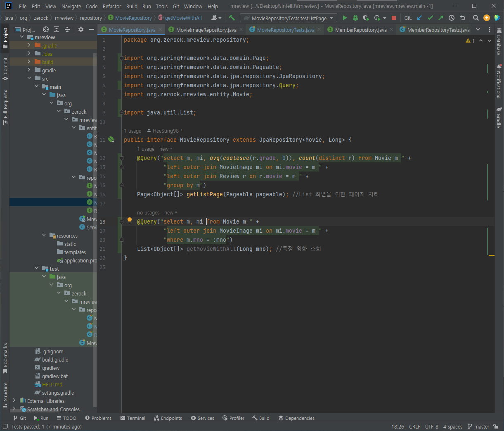Image resolution: width=504 pixels, height=431 pixels.
Task: Show Git history clock icon
Action: [x=452, y=18]
